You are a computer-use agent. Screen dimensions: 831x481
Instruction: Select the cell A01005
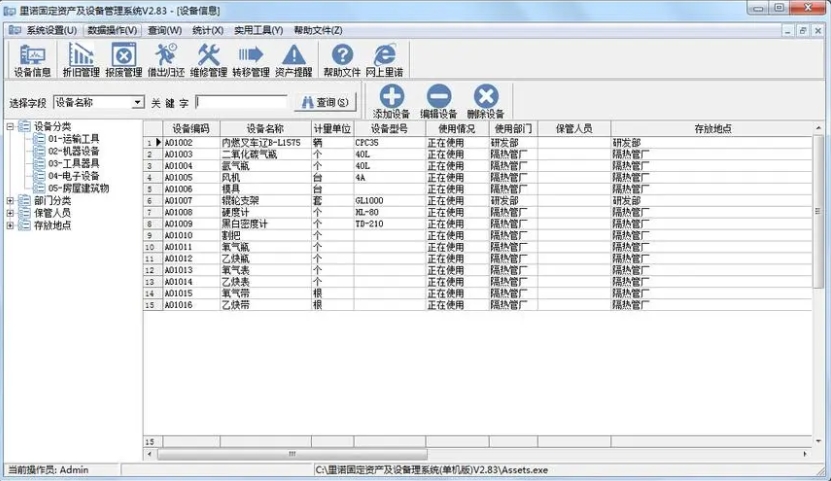point(191,177)
